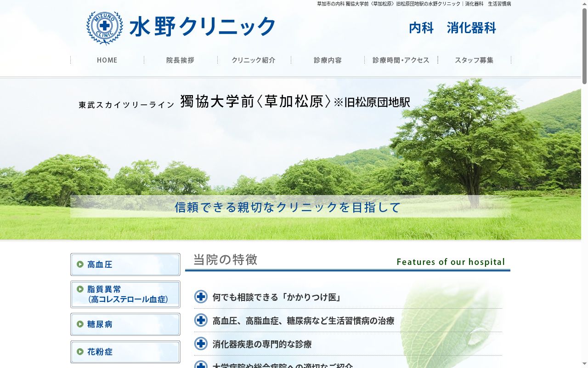Screen dimensions: 588x368
Task: Open the スタッフ募集 navigation item
Action: click(x=475, y=60)
